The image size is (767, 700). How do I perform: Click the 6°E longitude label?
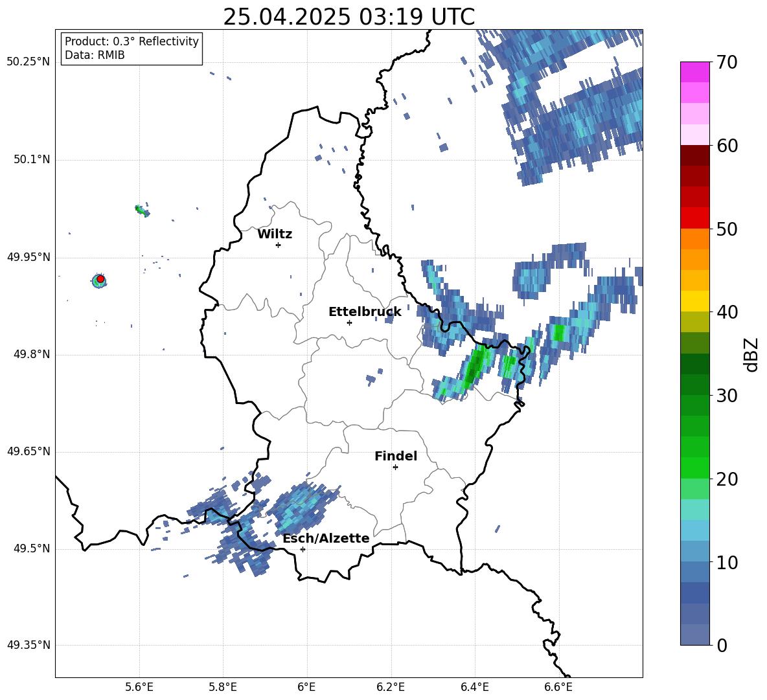306,687
